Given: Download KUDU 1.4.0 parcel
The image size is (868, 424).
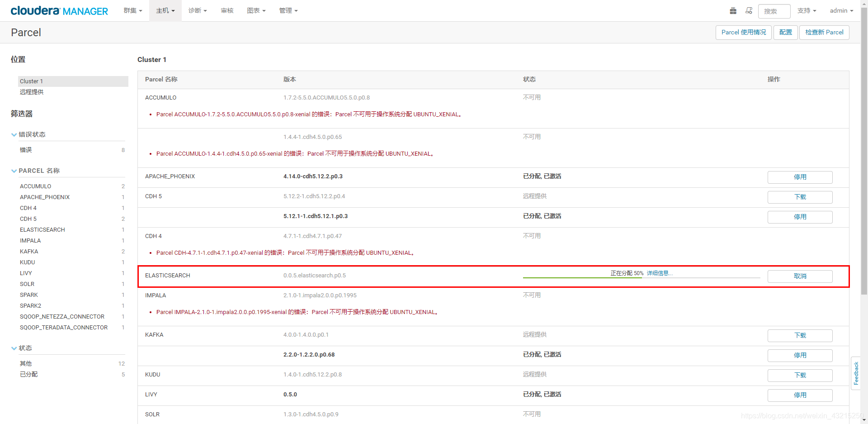Looking at the screenshot, I should click(x=800, y=375).
